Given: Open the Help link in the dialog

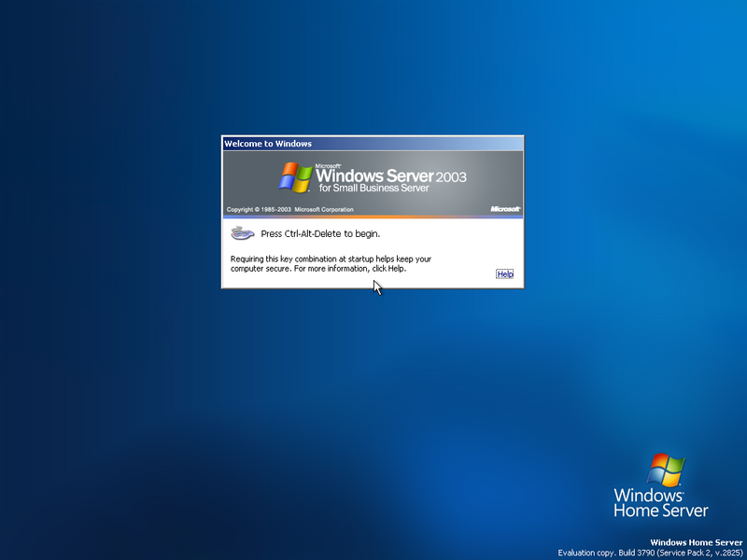Looking at the screenshot, I should pyautogui.click(x=504, y=273).
